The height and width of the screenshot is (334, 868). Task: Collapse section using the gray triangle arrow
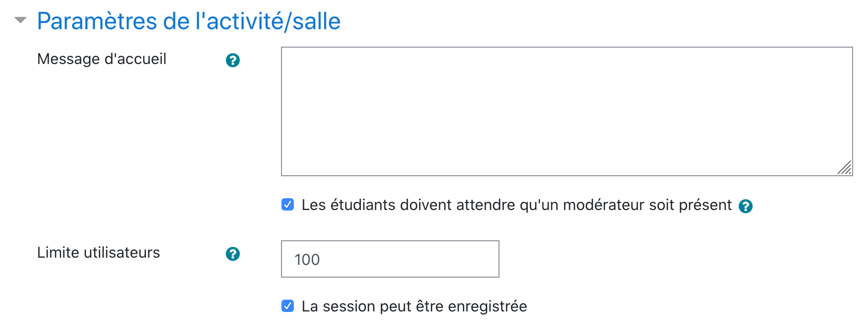20,20
